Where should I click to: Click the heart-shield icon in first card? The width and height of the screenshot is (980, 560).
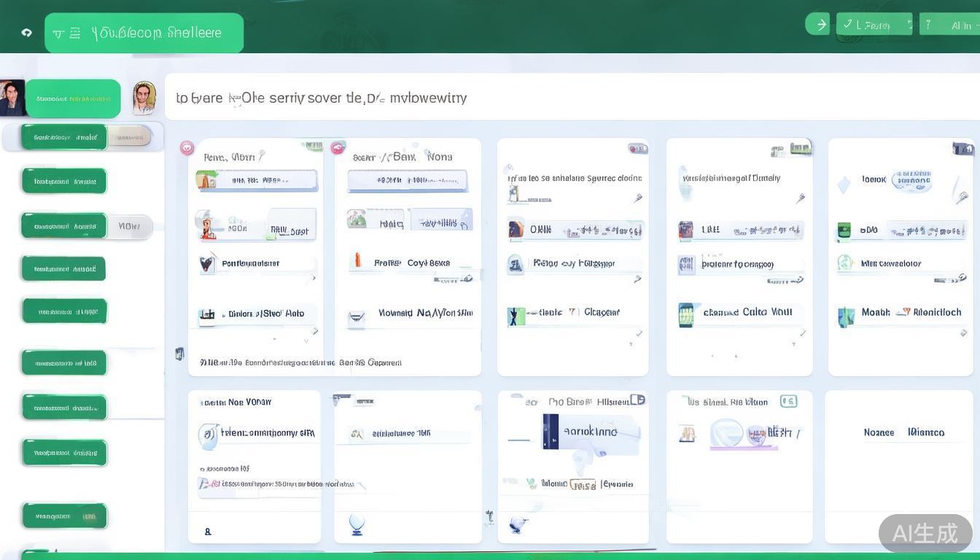pos(207,263)
